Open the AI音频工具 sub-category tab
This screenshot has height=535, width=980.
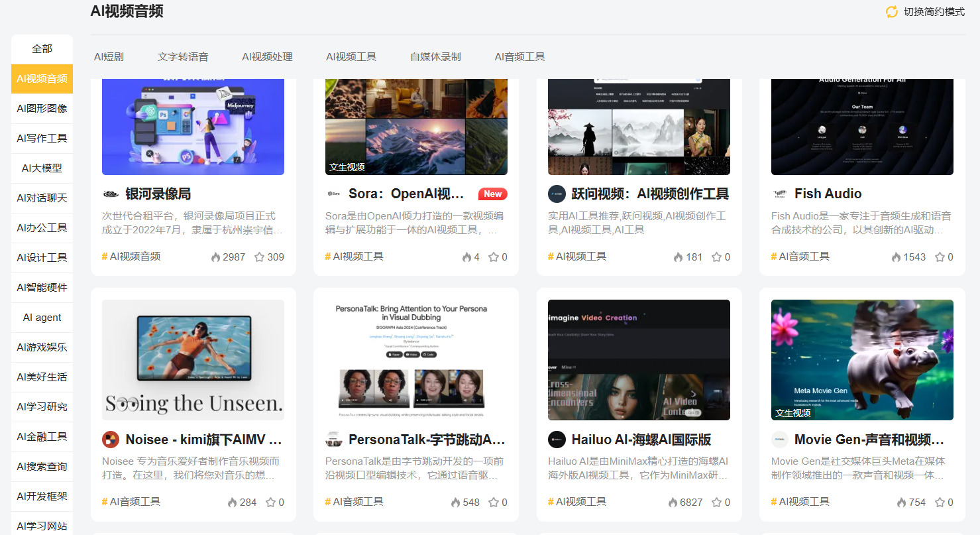click(x=519, y=57)
